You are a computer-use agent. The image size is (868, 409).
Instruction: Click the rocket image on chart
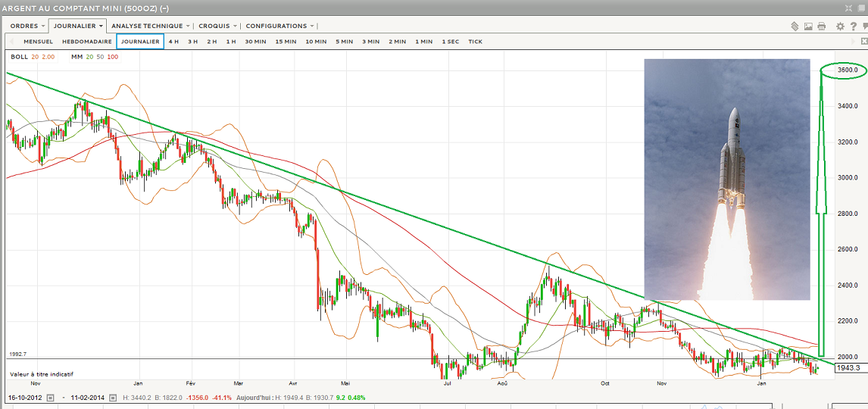pos(726,180)
